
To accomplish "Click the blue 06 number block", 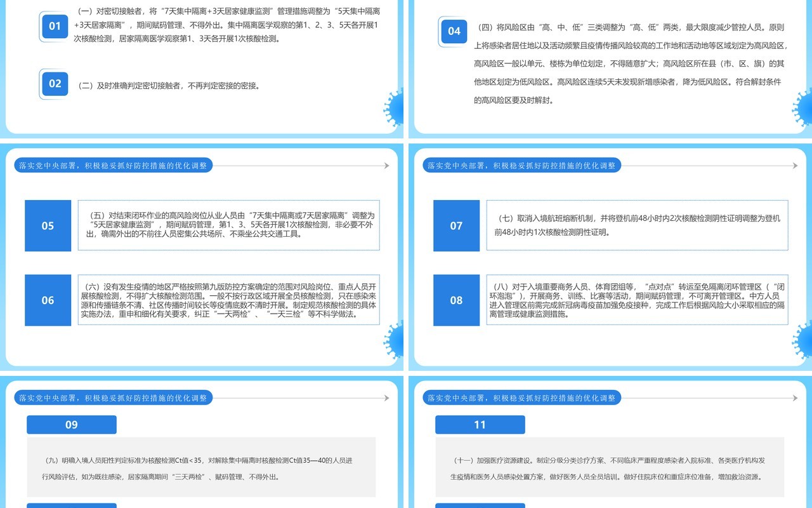I will click(48, 300).
